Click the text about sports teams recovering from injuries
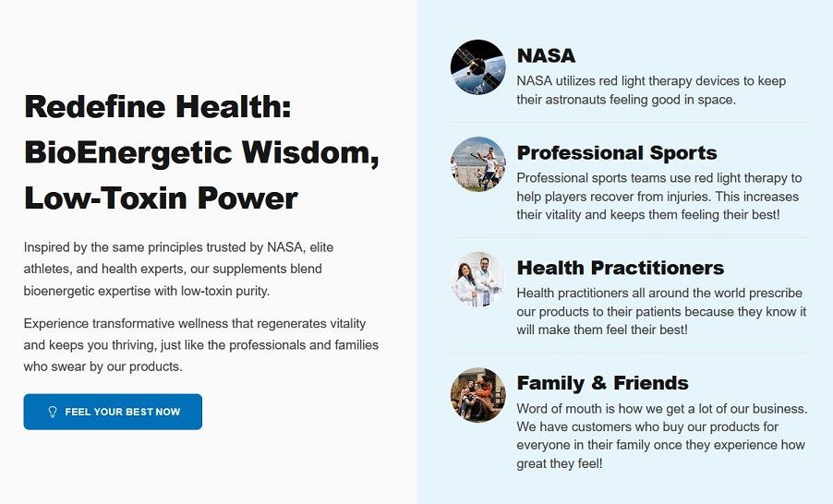Viewport: 833px width, 504px height. click(x=658, y=196)
